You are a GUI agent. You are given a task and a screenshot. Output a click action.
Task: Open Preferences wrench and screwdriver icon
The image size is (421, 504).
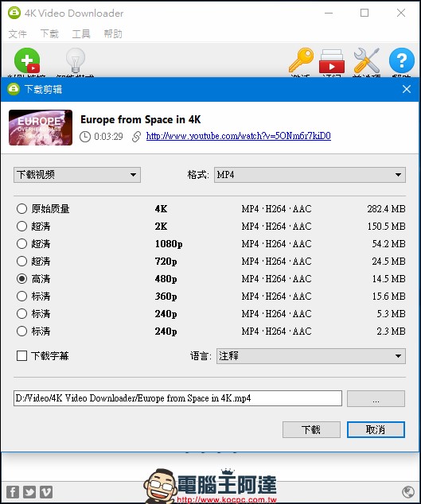[366, 60]
